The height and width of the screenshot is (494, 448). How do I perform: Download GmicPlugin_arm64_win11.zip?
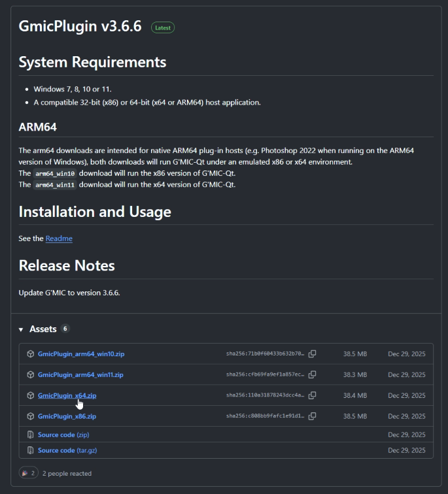coord(80,374)
